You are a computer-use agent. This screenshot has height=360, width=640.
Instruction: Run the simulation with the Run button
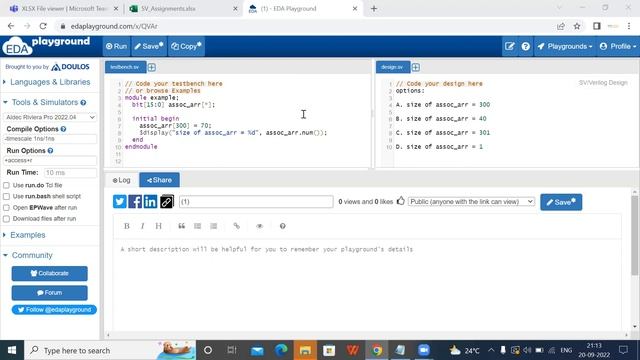coord(116,47)
